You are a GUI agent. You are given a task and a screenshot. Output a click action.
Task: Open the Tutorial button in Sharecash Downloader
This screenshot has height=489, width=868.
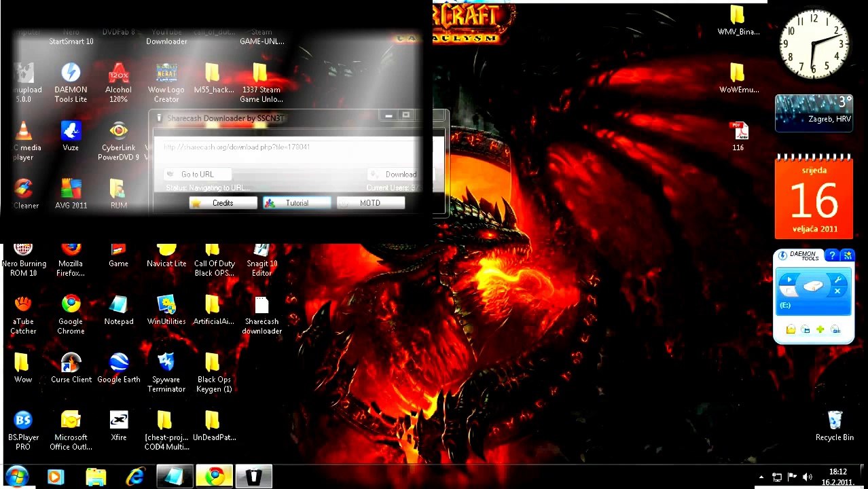tap(297, 203)
